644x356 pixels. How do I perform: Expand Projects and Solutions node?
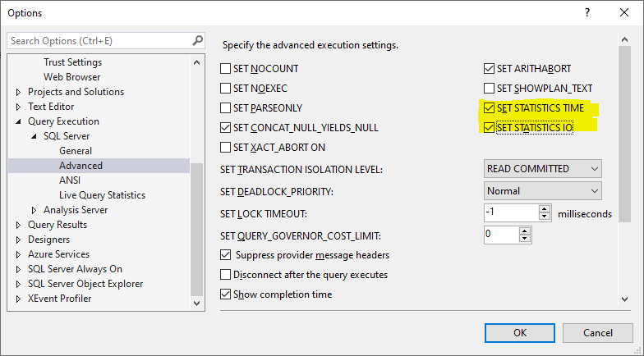(19, 92)
